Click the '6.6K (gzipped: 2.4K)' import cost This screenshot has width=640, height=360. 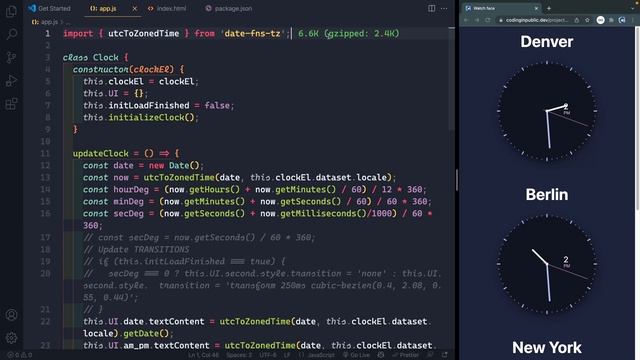click(349, 33)
